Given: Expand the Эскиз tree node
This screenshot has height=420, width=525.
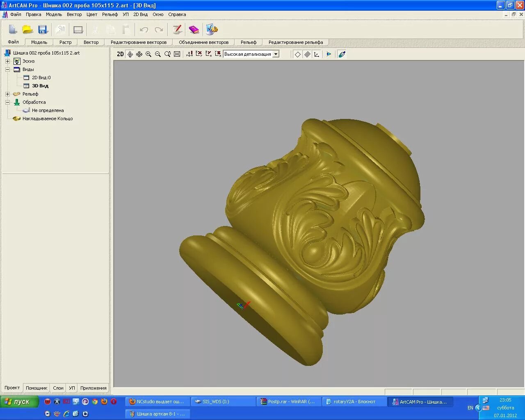Looking at the screenshot, I should (x=7, y=61).
